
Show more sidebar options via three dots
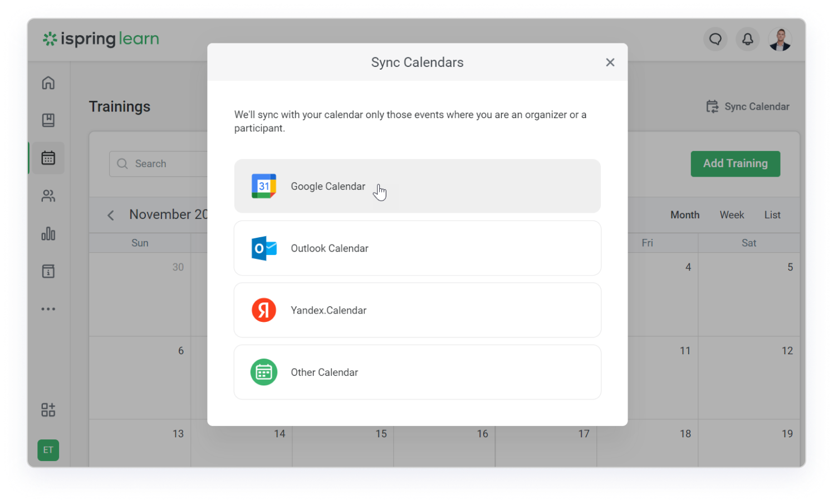48,309
